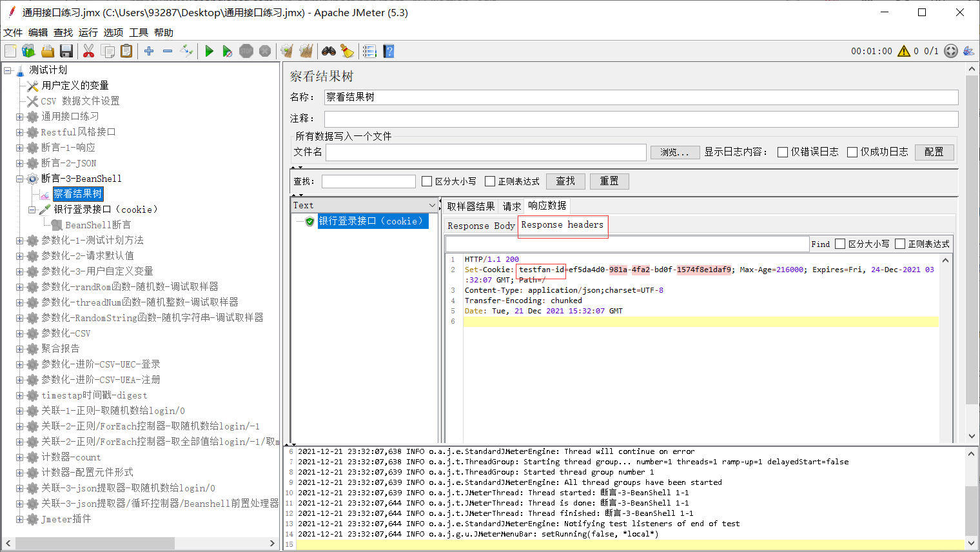Save the test plan with floppy icon
Image resolution: width=980 pixels, height=552 pixels.
66,51
